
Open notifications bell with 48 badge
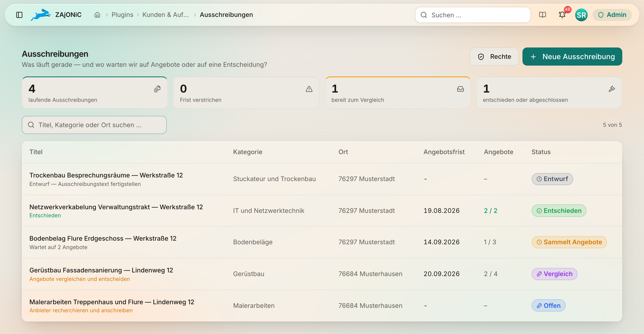(x=562, y=15)
